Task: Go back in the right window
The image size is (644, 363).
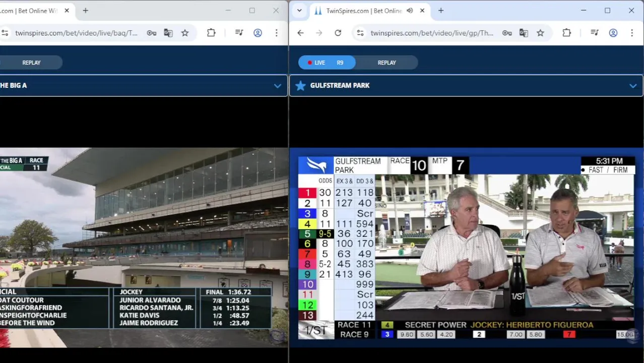Action: tap(300, 33)
